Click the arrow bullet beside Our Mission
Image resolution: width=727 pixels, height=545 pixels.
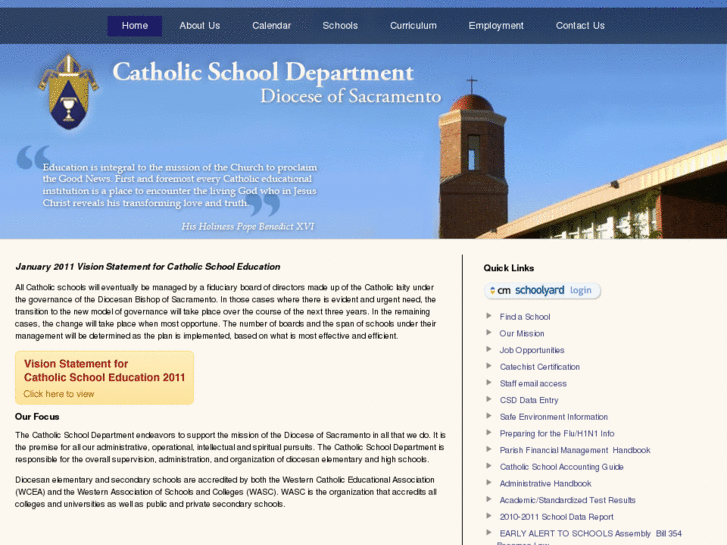coord(489,333)
